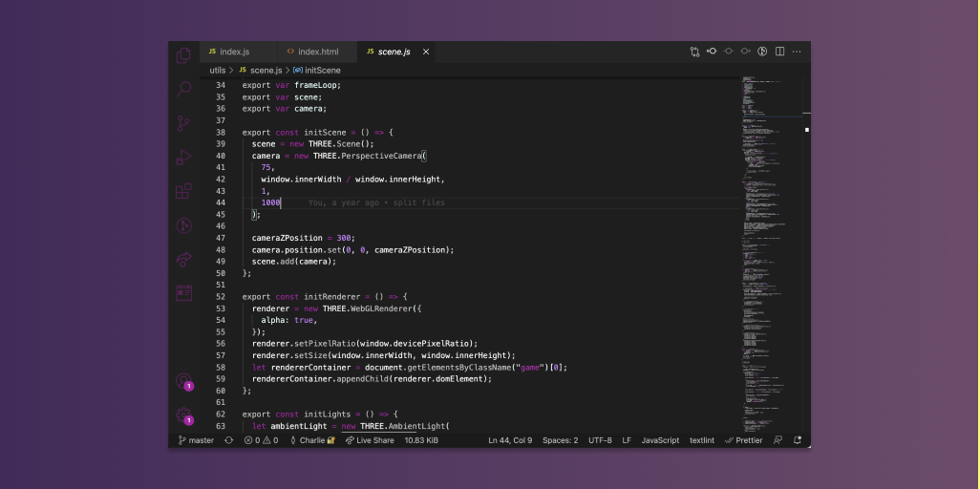Change indentation via Spaces: 2
This screenshot has width=980, height=489.
click(560, 440)
